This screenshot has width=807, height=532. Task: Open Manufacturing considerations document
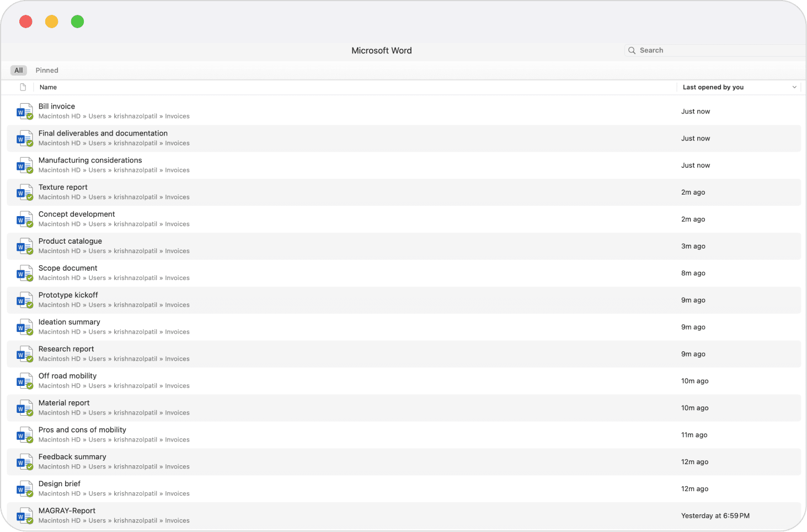[404, 165]
